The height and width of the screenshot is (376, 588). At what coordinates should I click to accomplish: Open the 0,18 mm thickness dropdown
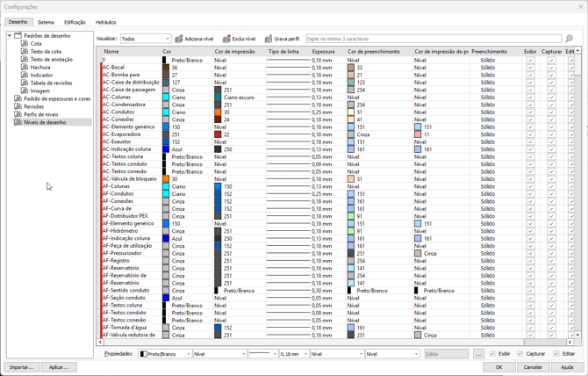(x=294, y=354)
